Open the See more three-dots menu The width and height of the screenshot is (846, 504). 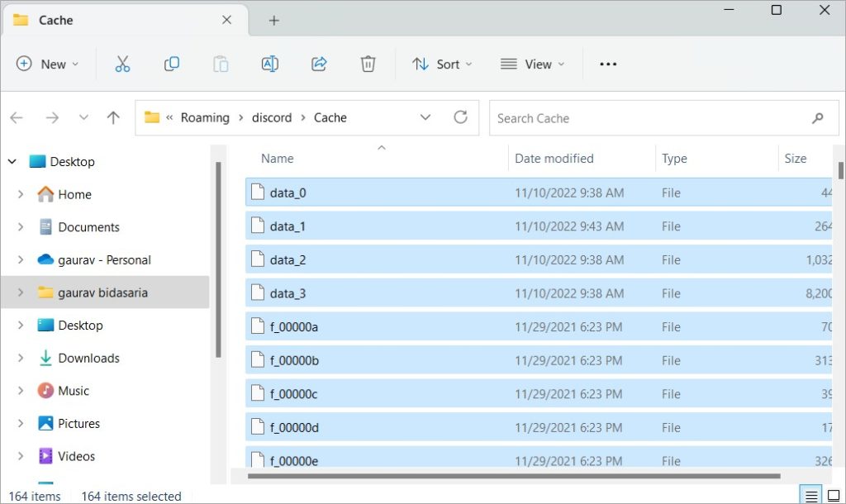[x=608, y=64]
